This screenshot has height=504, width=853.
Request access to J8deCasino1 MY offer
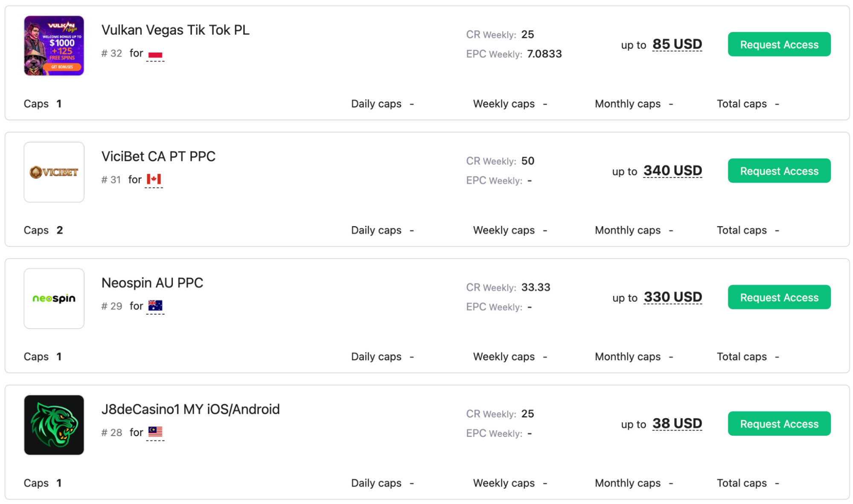pos(779,423)
